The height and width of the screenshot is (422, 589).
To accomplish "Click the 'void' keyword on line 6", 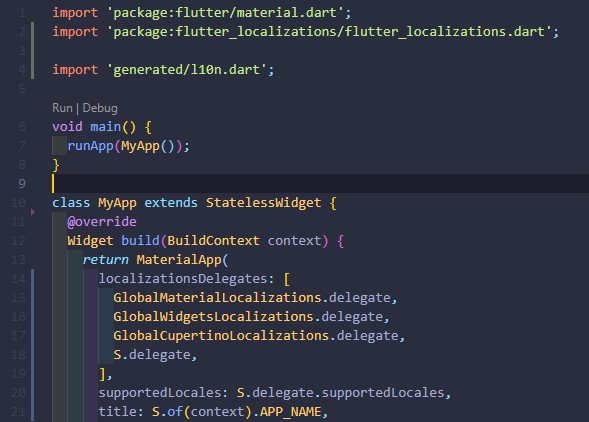I will tap(67, 127).
